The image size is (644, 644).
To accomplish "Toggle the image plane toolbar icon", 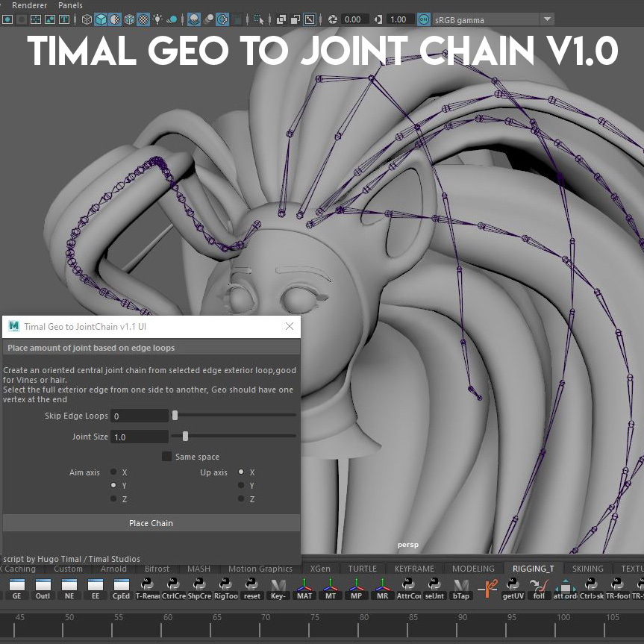I will coord(50,19).
